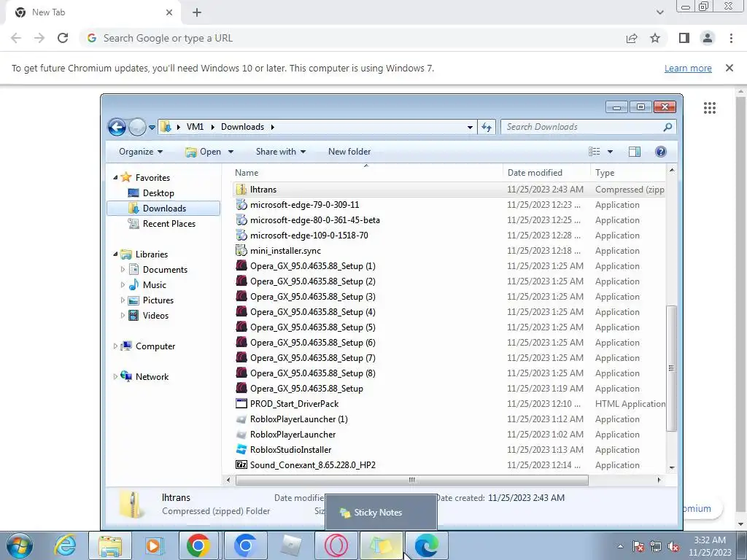The width and height of the screenshot is (747, 560).
Task: Open Recent Places in navigation pane
Action: pos(169,223)
